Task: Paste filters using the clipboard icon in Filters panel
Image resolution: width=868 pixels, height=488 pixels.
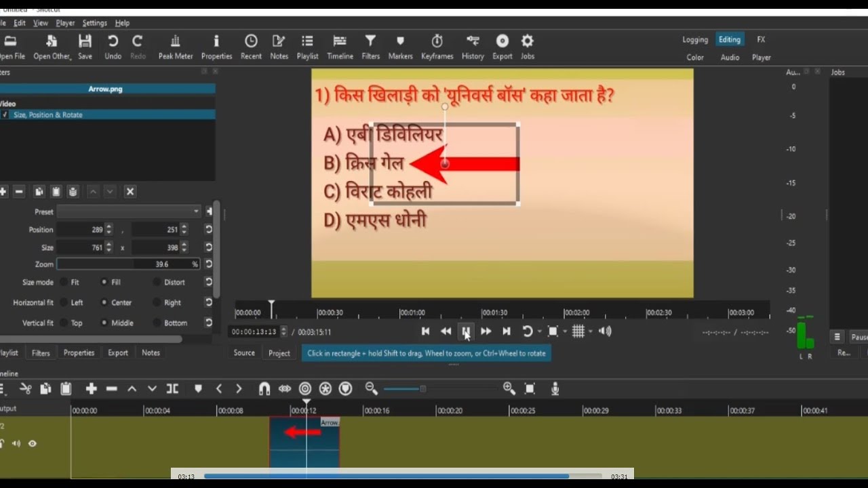Action: pos(56,192)
